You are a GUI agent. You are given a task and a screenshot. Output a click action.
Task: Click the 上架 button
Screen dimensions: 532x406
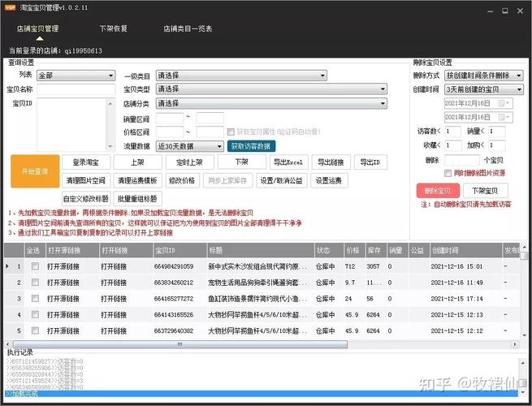pos(137,162)
